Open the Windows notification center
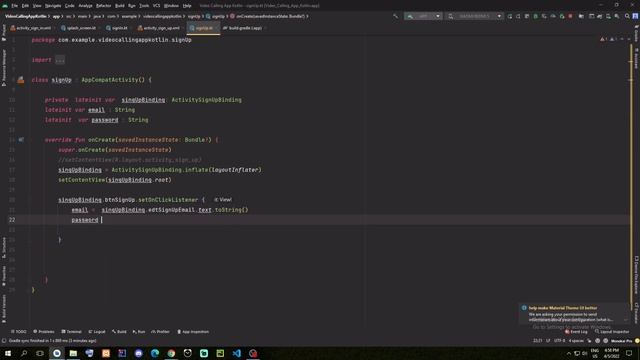 [629, 353]
